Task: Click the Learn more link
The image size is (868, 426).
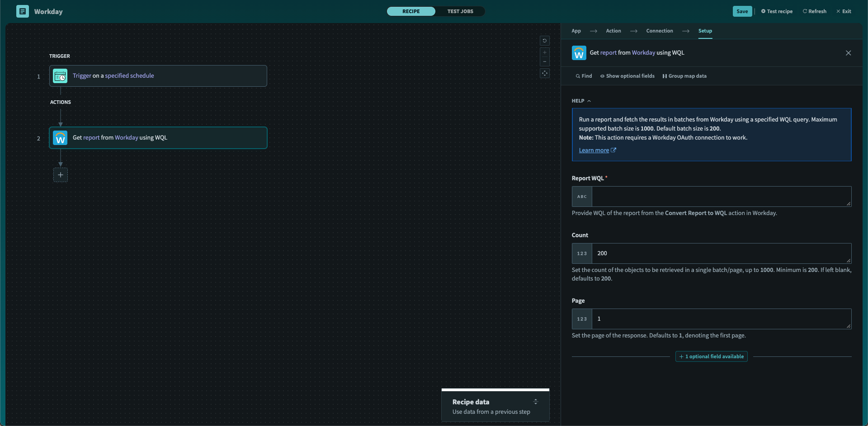Action: coord(594,150)
